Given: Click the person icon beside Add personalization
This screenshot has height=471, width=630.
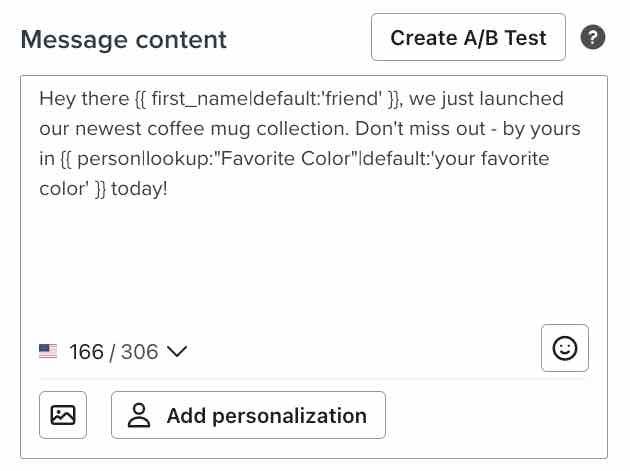Looking at the screenshot, I should click(139, 416).
